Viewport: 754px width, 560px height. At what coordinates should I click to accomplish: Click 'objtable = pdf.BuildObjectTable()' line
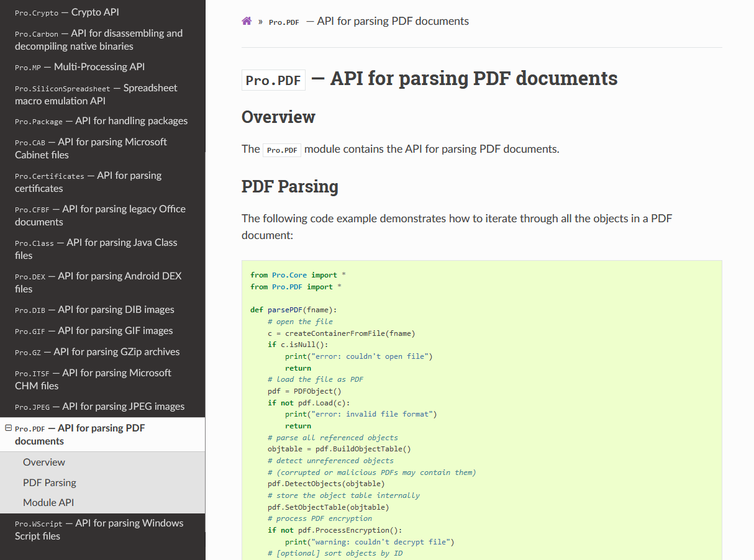339,449
